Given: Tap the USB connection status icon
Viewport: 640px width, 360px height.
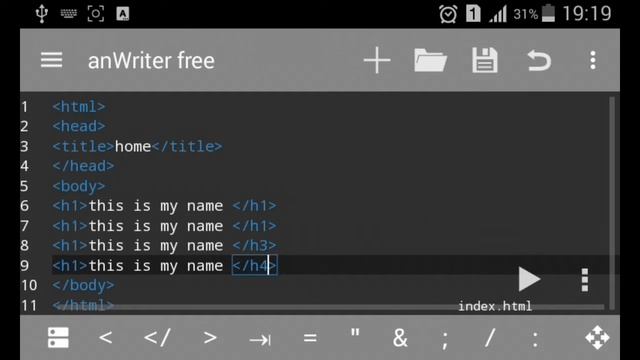Looking at the screenshot, I should tap(42, 13).
